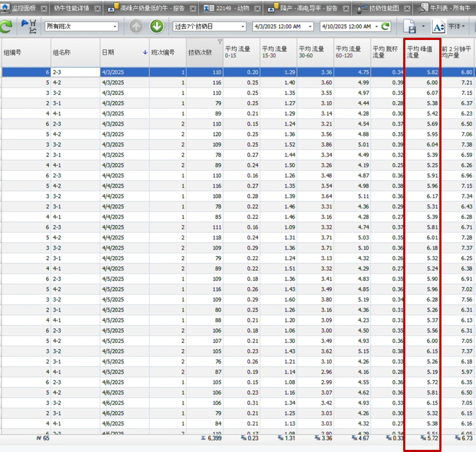Screen dimensions: 476x452
Task: Expand the 4/3/2025 start date picker
Action: pos(310,26)
